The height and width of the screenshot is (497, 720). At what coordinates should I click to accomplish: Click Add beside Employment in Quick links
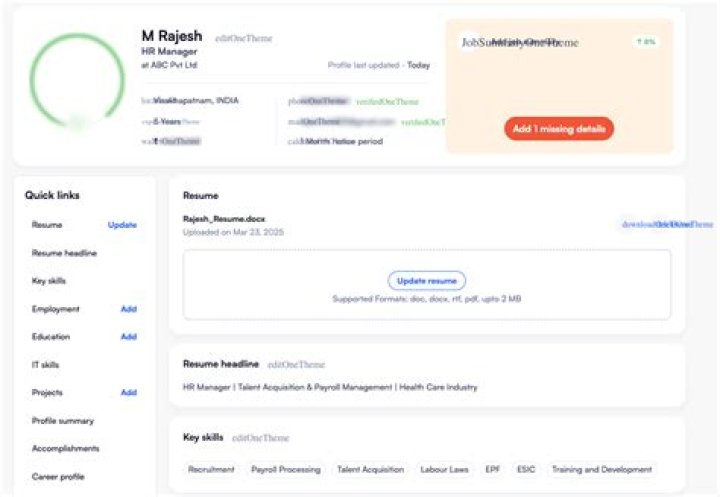point(129,309)
